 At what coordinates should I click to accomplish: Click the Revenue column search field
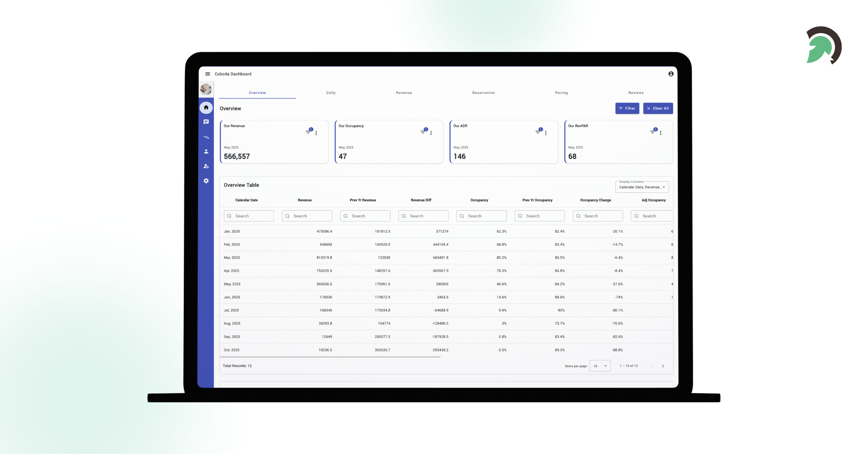click(x=307, y=216)
